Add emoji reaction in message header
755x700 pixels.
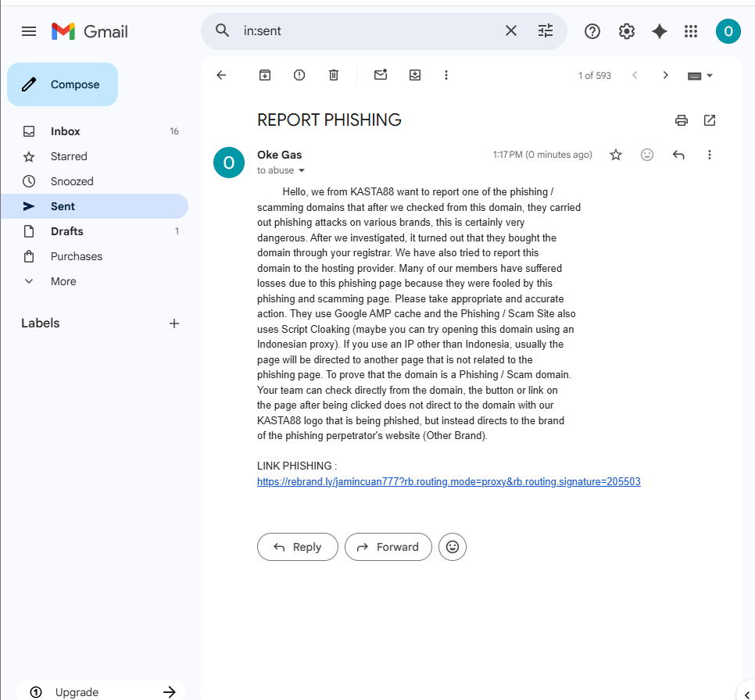[646, 155]
